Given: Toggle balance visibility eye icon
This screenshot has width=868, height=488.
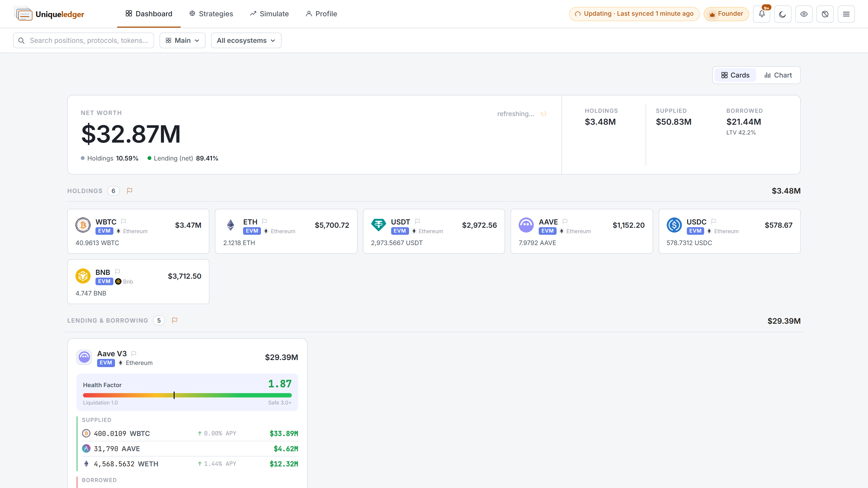Looking at the screenshot, I should click(804, 14).
